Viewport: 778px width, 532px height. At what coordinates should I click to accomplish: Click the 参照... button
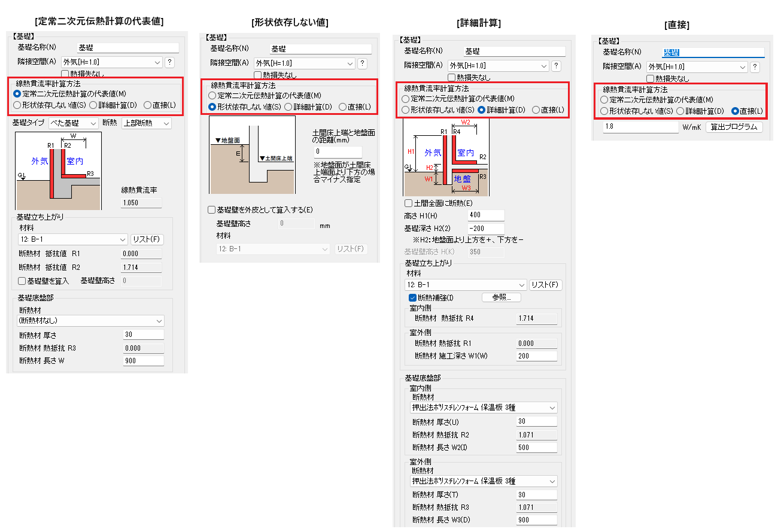coord(502,297)
